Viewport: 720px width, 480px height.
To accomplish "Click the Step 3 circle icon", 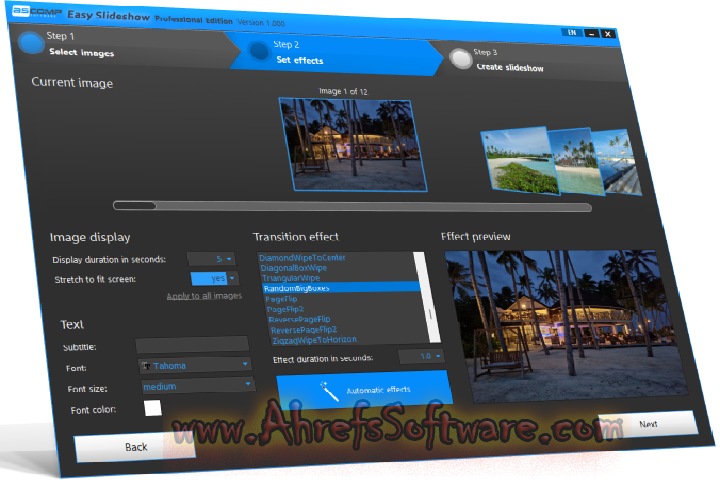I will tap(461, 58).
